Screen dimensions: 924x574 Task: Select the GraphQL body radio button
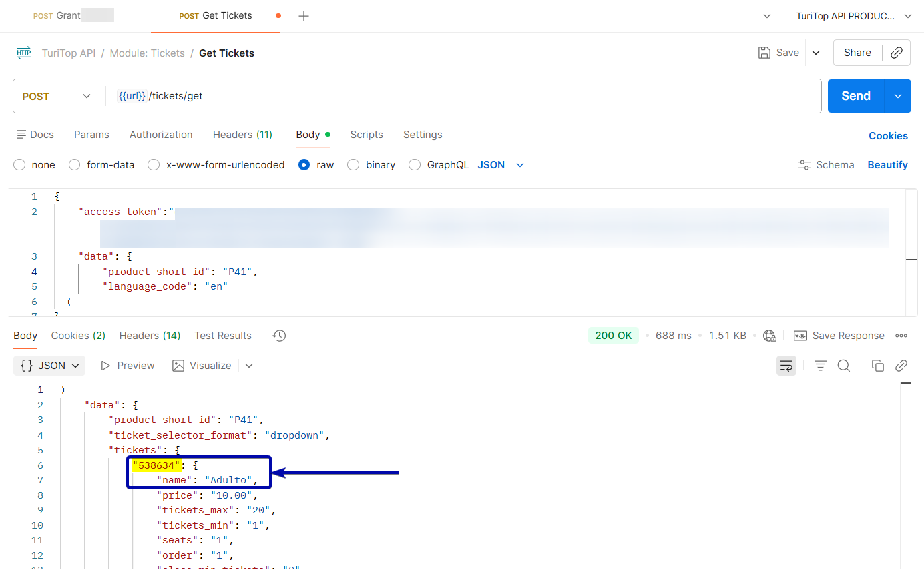coord(415,165)
